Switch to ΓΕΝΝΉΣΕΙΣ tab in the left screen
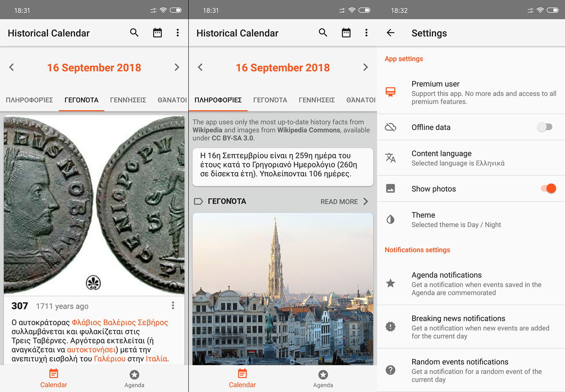Screen dimensions: 565x392 (x=128, y=100)
